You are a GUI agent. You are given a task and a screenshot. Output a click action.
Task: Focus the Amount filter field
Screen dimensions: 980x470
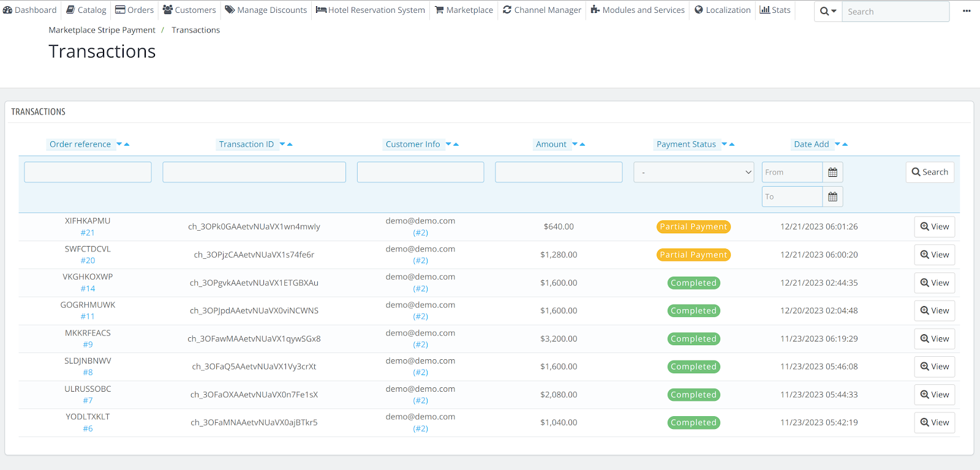559,173
